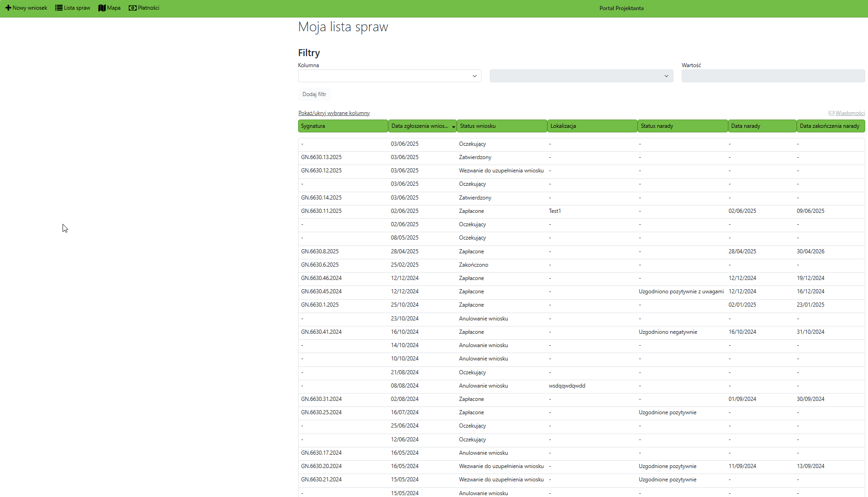Screen dimensions: 868x497
Task: Click the envelope icon next to Wiadomości
Action: point(831,113)
